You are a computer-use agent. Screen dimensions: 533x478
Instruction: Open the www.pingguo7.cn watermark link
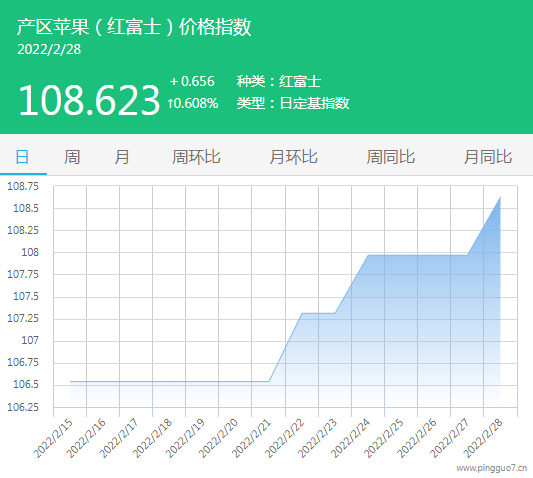(492, 468)
